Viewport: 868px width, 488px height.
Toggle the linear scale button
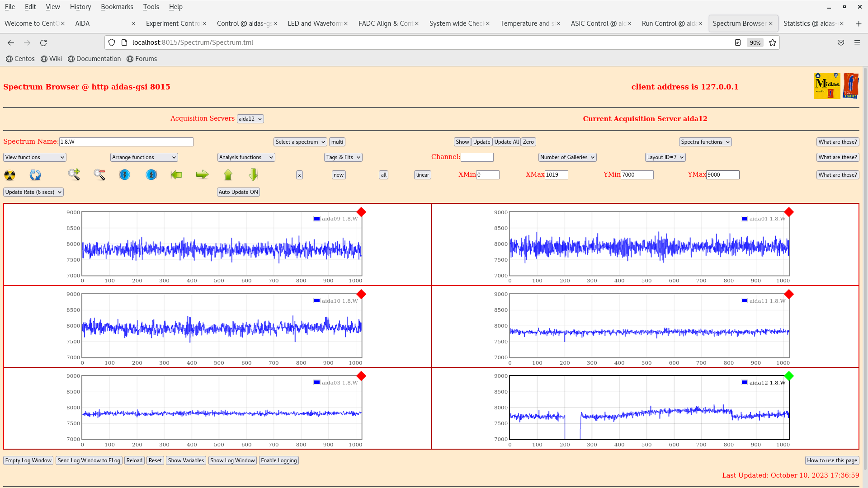pyautogui.click(x=422, y=175)
